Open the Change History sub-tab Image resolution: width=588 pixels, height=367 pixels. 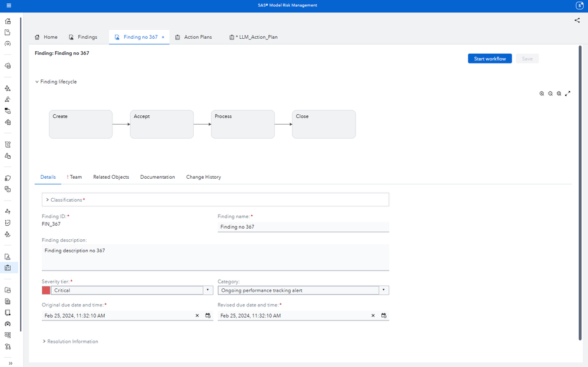click(x=203, y=177)
